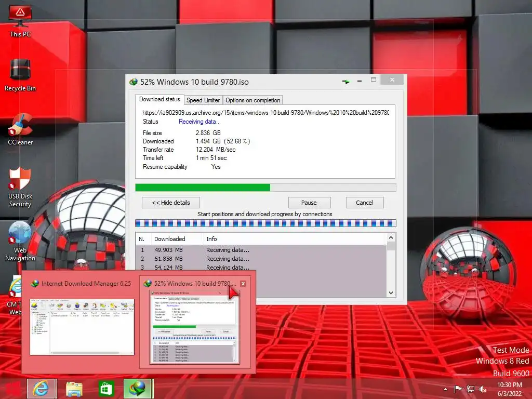Pause the Windows 10 ISO download
The height and width of the screenshot is (399, 532).
tap(309, 203)
